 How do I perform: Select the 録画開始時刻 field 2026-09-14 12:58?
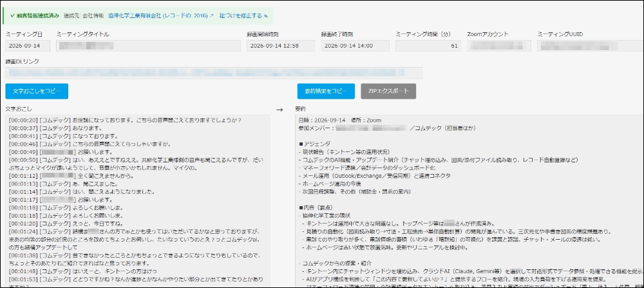tap(282, 46)
